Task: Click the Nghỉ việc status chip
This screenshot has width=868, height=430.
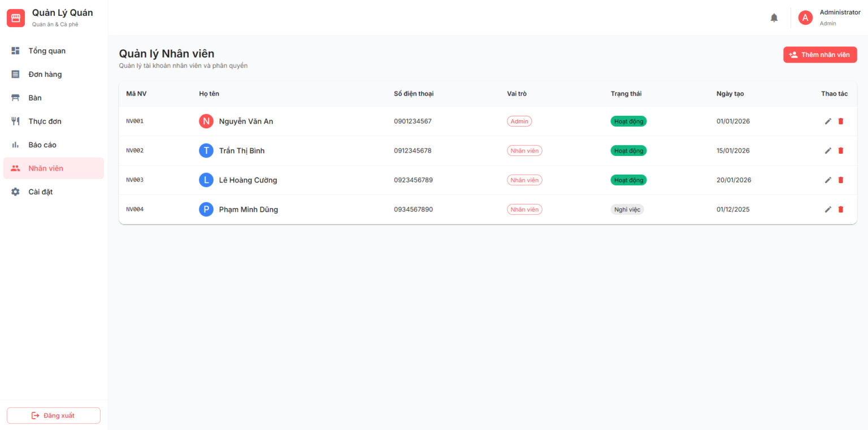Action: [x=627, y=209]
